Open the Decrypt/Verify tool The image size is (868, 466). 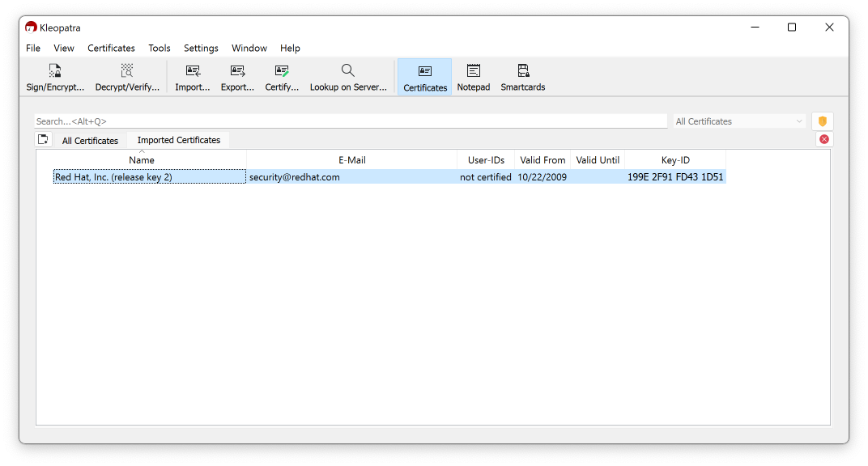[126, 77]
